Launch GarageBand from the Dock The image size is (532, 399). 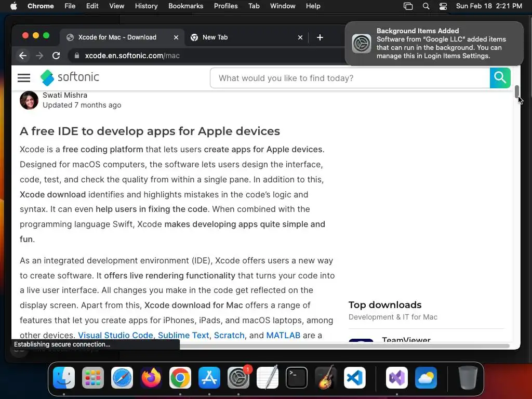point(326,378)
